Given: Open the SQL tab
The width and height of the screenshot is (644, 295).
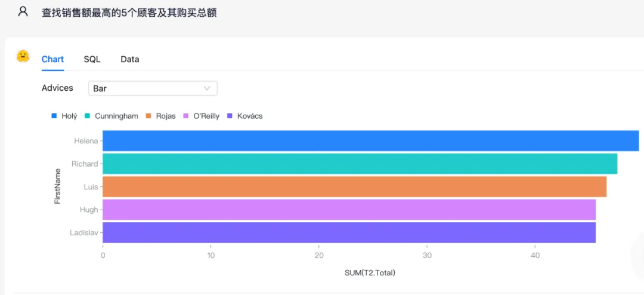Looking at the screenshot, I should (92, 59).
